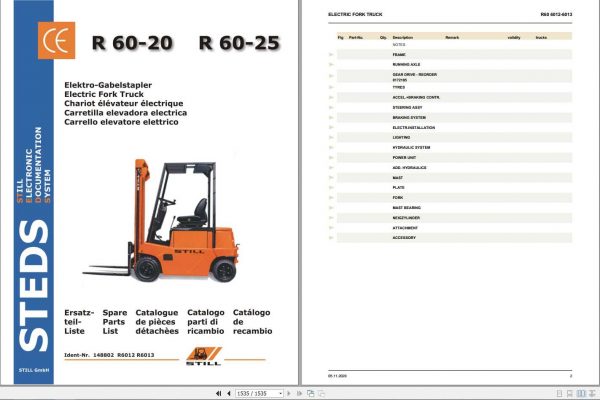Click the GEAR DRIVE - REORDER entry
Viewport: 600px width, 400px height.
click(x=415, y=75)
